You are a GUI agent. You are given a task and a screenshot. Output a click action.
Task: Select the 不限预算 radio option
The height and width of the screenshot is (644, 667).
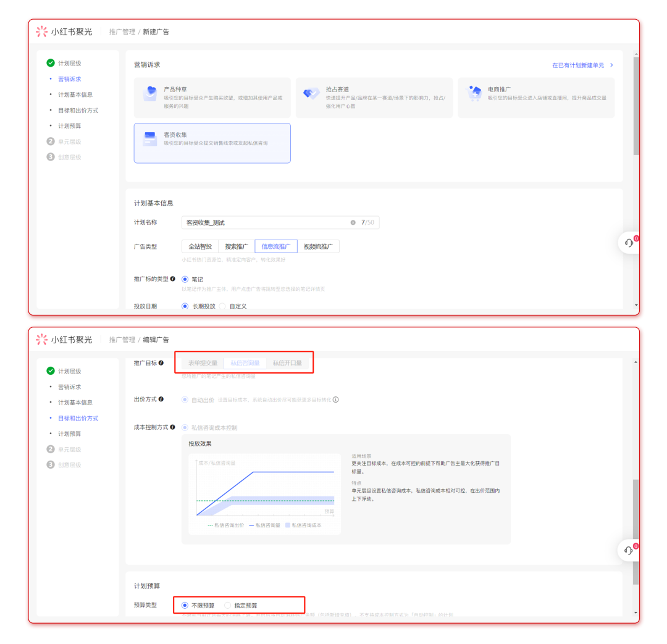185,606
